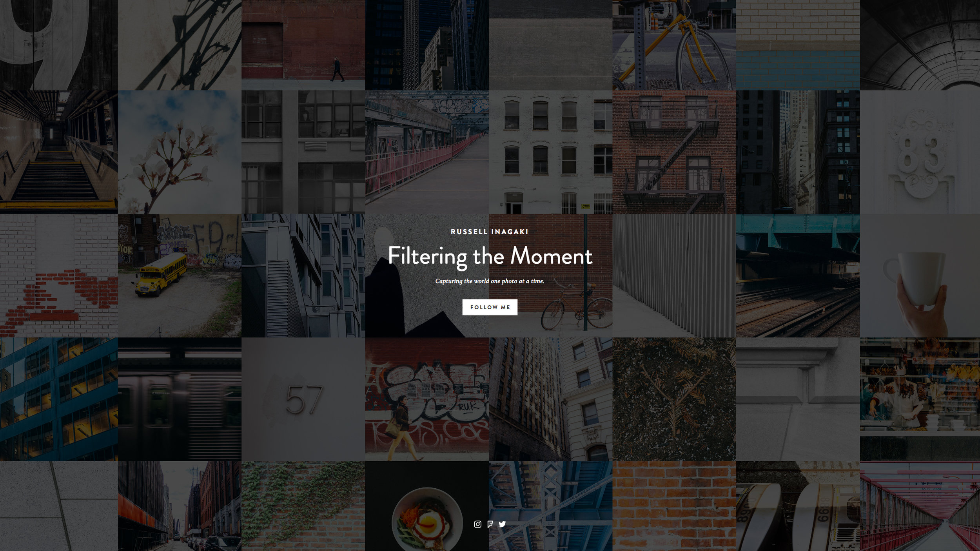Open the cherry blossom branch photo
Screen dimensions: 980x551
[x=180, y=152]
